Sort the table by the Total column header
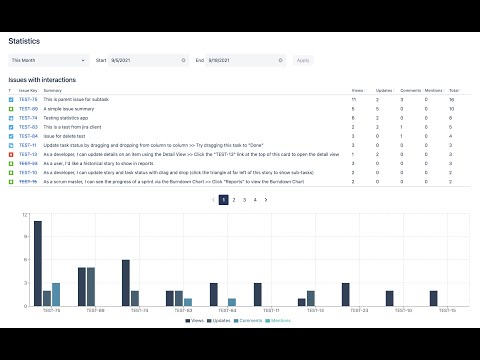480x360 pixels. (454, 90)
